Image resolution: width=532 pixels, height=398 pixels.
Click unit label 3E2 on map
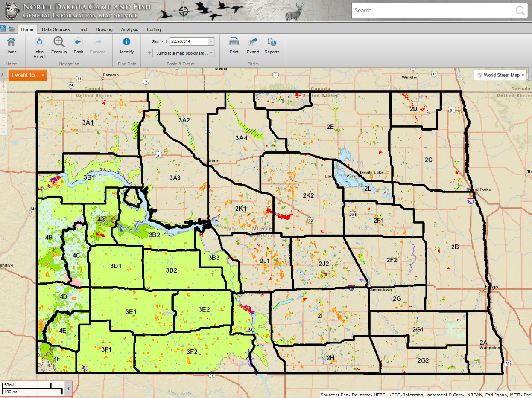click(x=204, y=310)
